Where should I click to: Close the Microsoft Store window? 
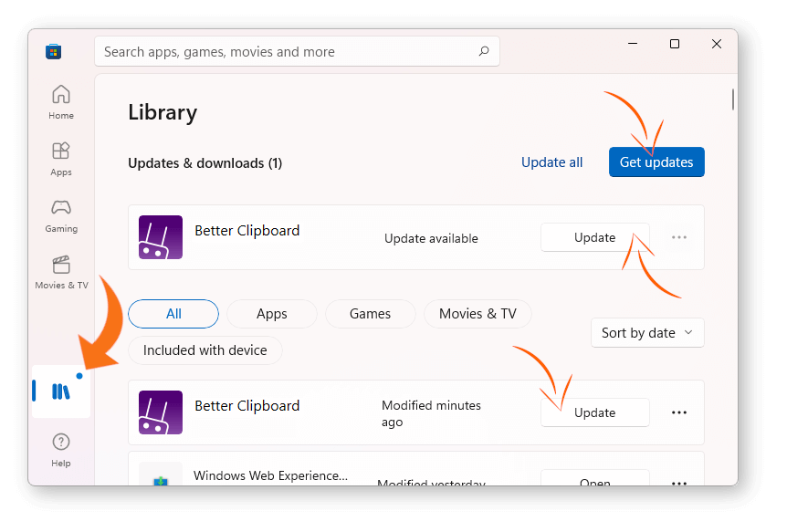717,44
